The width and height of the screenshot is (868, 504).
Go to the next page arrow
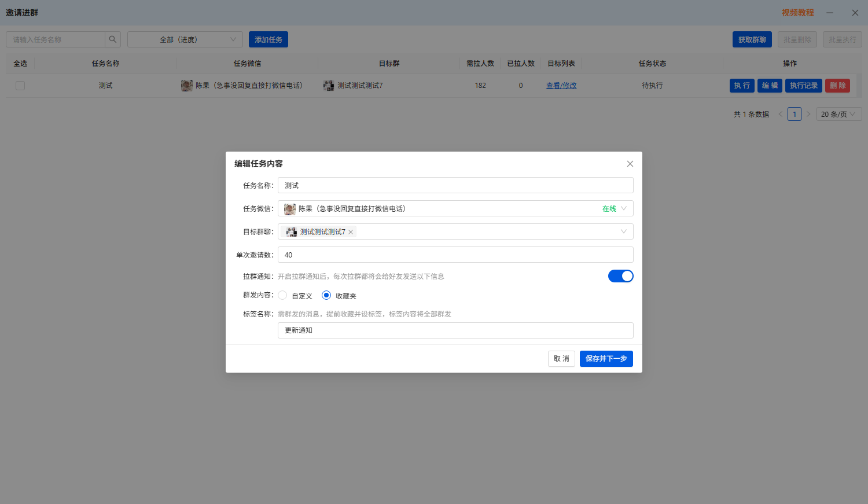(808, 114)
